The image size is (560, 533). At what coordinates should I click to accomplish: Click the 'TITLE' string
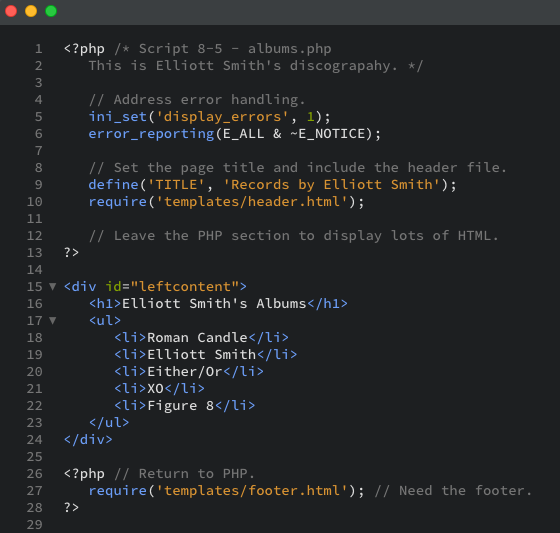pyautogui.click(x=176, y=185)
